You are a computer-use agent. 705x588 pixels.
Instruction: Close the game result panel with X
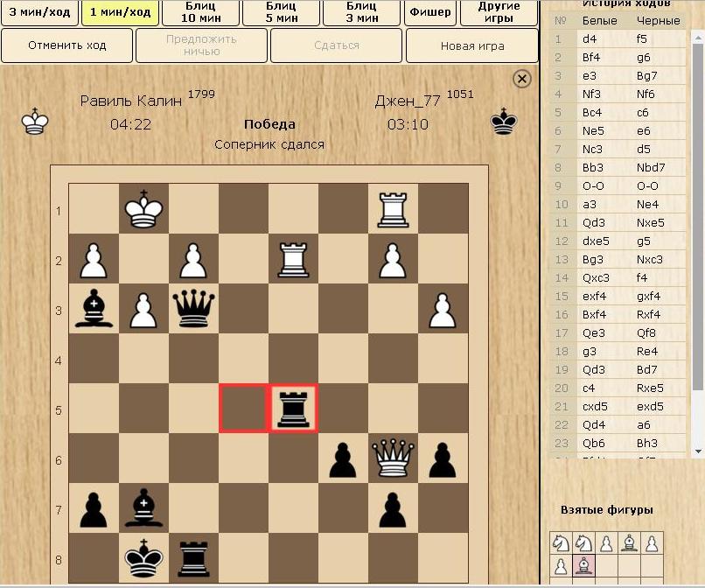(521, 80)
